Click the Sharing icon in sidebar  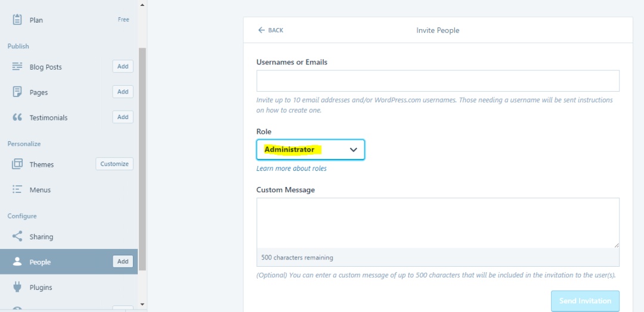[x=17, y=236]
